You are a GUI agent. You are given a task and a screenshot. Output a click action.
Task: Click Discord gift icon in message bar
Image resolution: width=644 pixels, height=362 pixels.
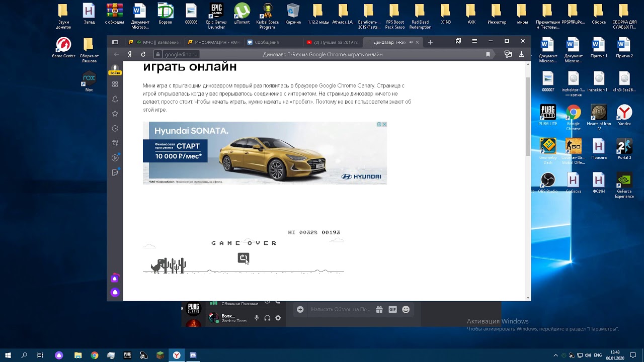[x=379, y=310]
